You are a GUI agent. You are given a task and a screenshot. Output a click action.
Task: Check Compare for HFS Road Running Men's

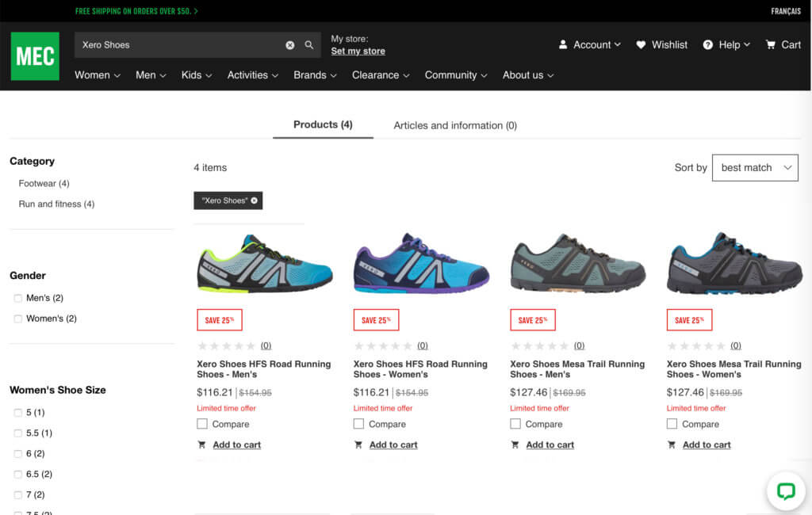[202, 424]
